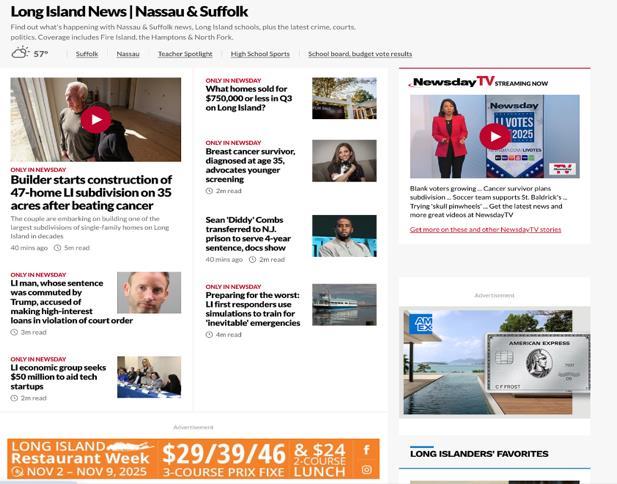
Task: Click the NewsdayTV Streaming Now logo
Action: [478, 82]
